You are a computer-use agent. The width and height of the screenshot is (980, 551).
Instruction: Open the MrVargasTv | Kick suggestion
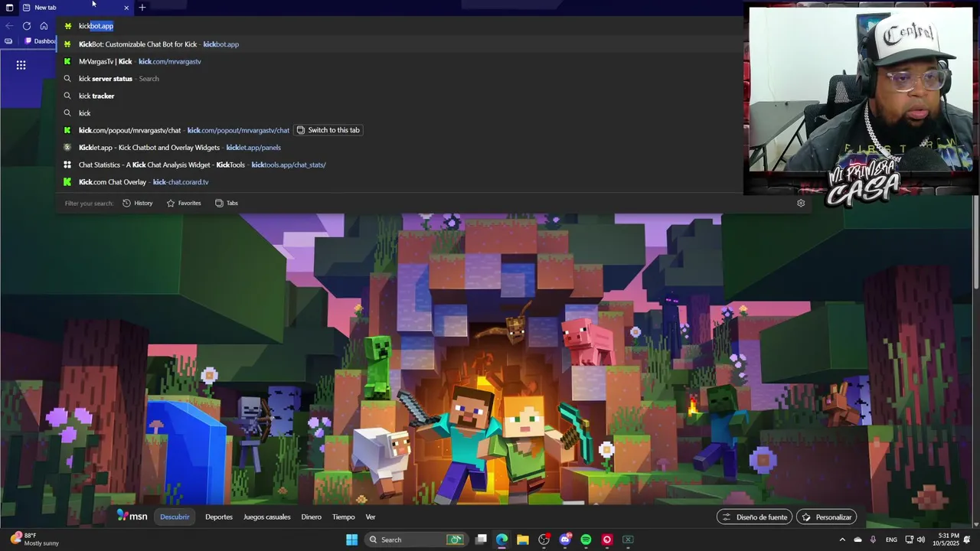pyautogui.click(x=398, y=61)
